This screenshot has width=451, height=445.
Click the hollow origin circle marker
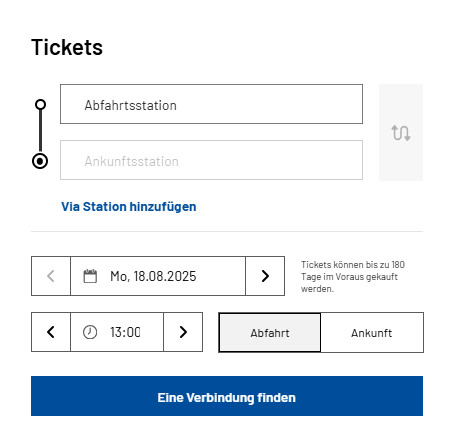click(40, 104)
